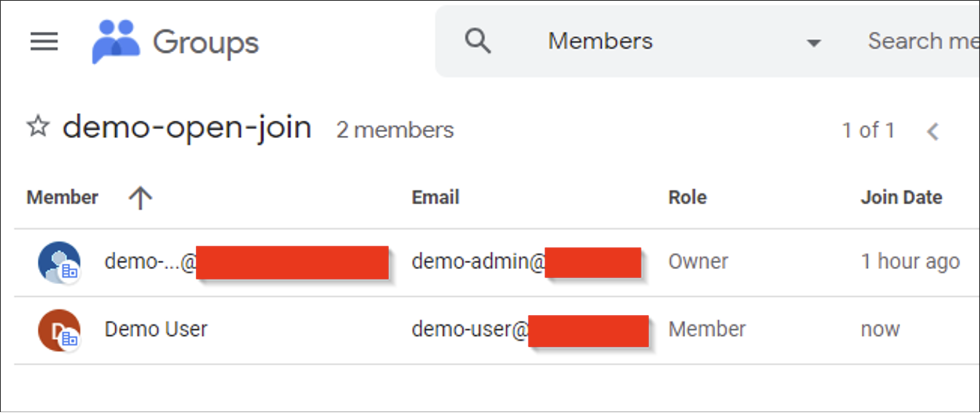Select member name 'demo-...@'
980x414 pixels.
tap(151, 262)
